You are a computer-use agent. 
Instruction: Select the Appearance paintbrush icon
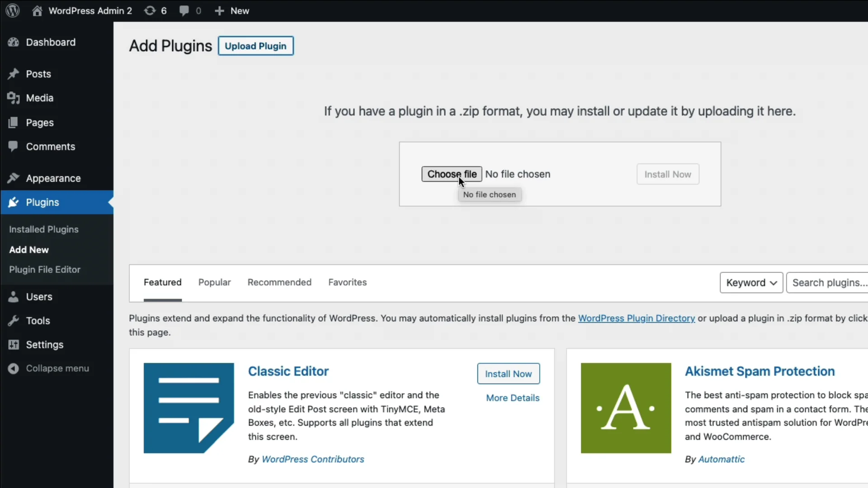click(14, 178)
